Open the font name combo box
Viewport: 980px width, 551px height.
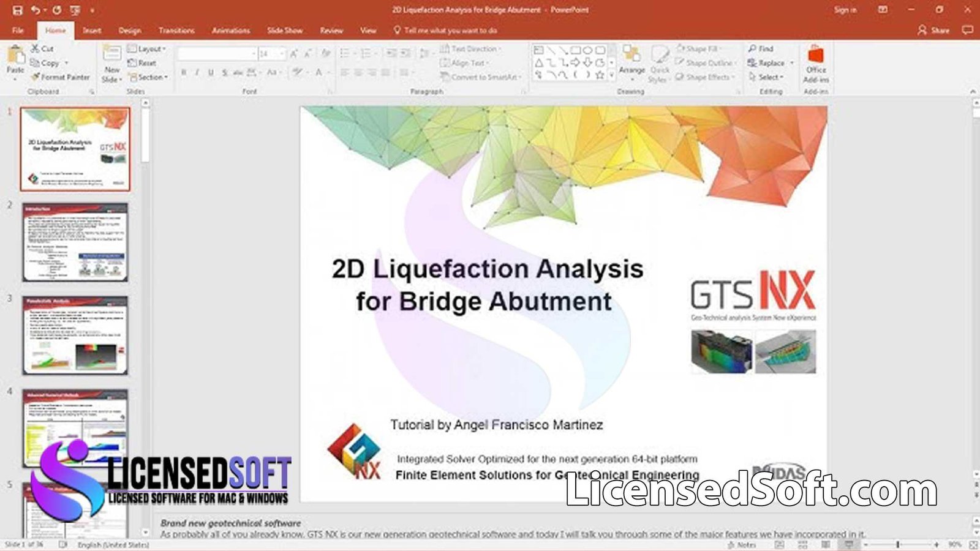click(217, 54)
